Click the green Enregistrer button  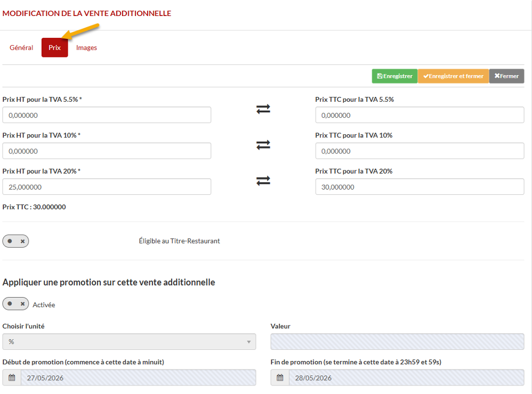(394, 76)
